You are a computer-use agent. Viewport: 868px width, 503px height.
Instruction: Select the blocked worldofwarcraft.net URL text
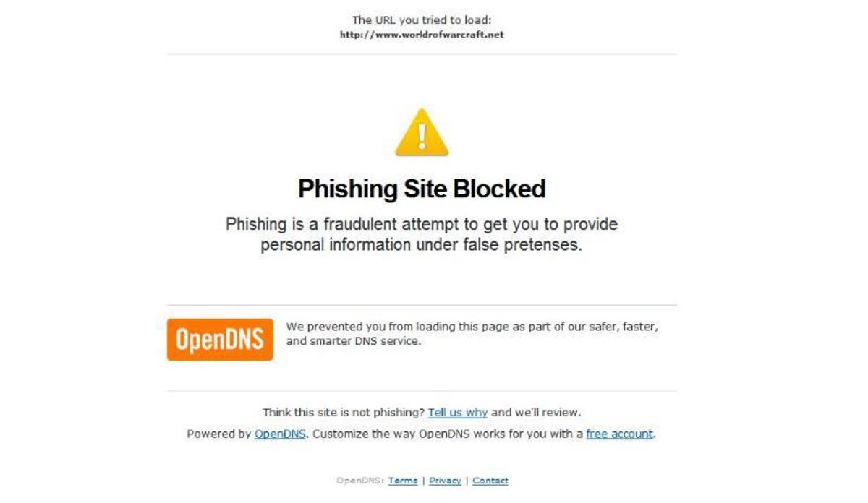[422, 34]
